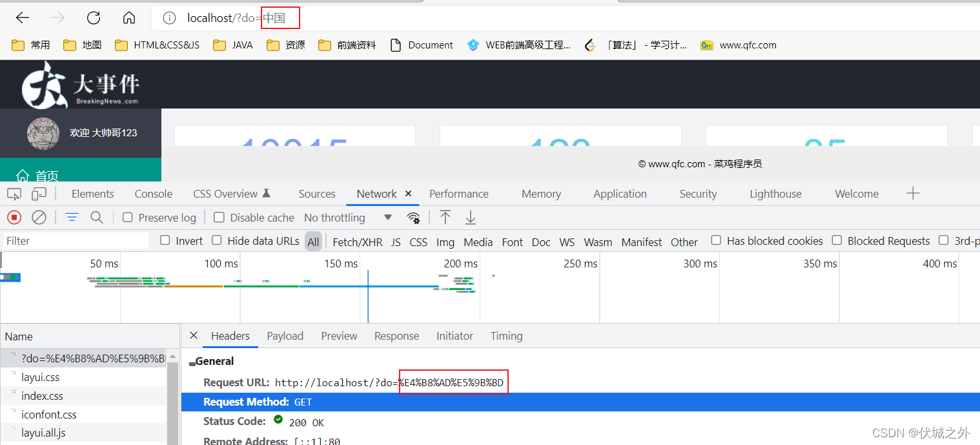
Task: Open the 资源 bookmarks folder
Action: pyautogui.click(x=286, y=45)
